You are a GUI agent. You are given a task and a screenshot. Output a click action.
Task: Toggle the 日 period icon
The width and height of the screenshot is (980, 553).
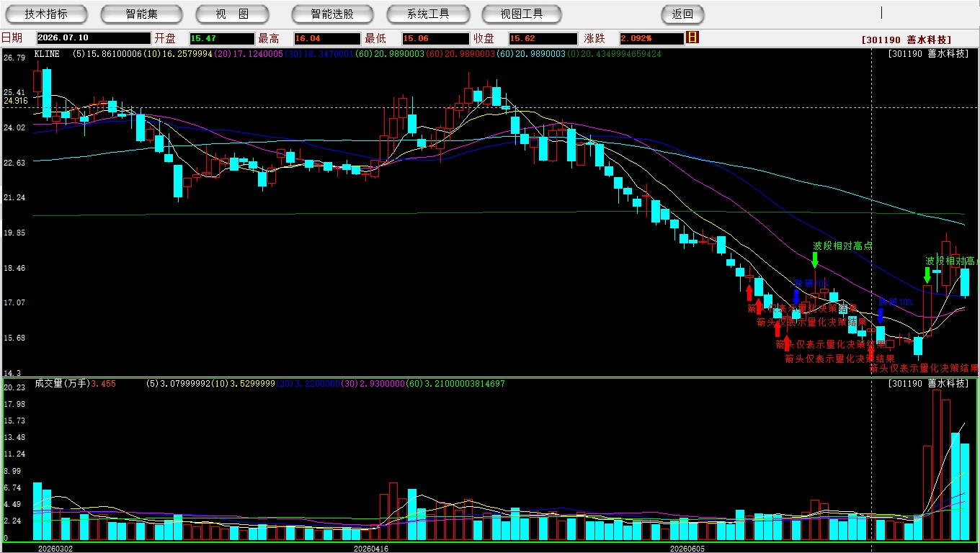click(692, 37)
